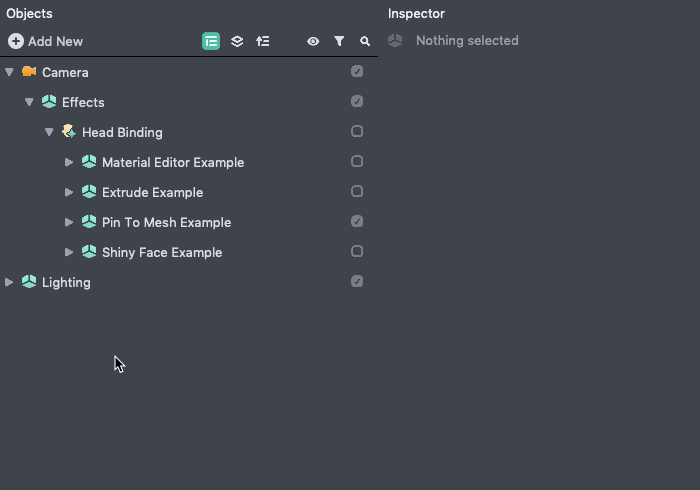Screen dimensions: 700x490
Task: Click the orange Camera icon
Action: (x=29, y=72)
